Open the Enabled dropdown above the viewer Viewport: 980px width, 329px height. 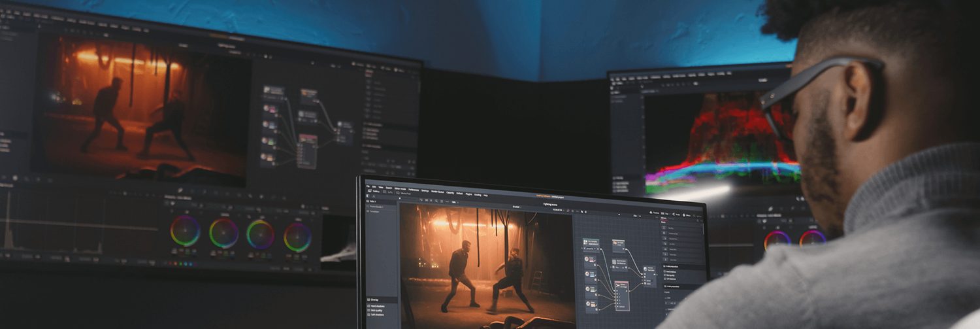pos(517,207)
